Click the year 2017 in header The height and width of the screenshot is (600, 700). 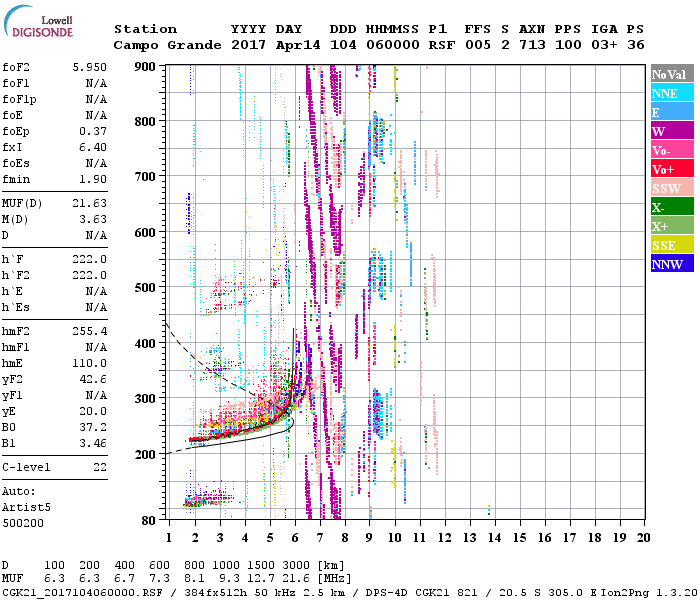point(248,45)
